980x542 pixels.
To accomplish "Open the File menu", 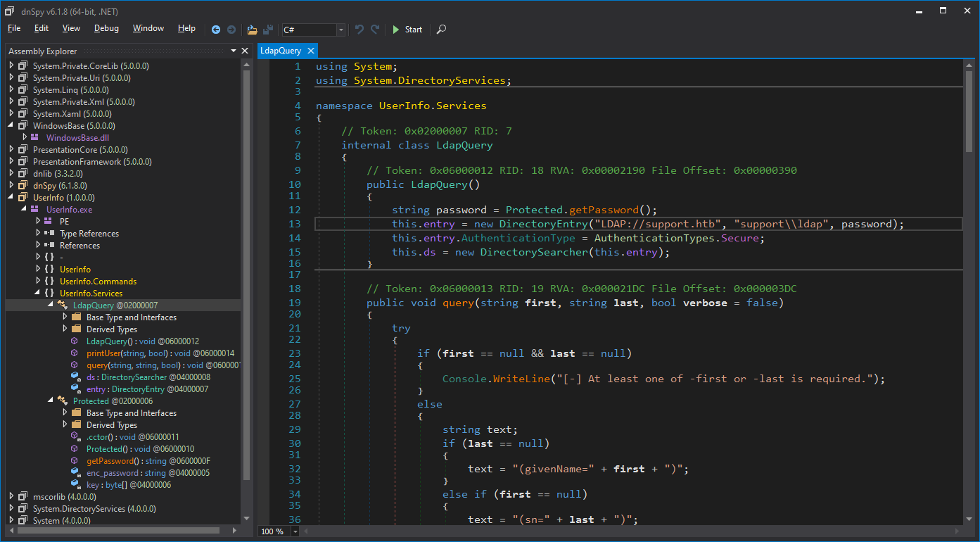I will tap(14, 29).
